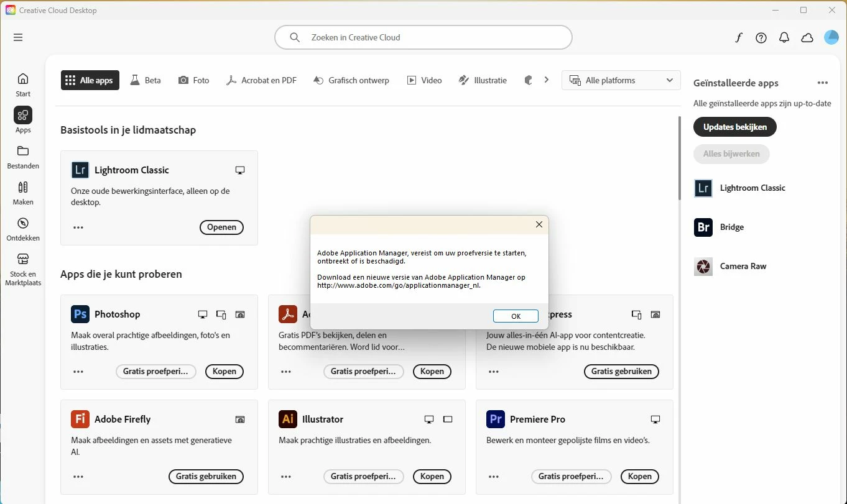This screenshot has height=504, width=847.
Task: Start Gratis proefperiode for Premiere Pro
Action: (x=572, y=477)
